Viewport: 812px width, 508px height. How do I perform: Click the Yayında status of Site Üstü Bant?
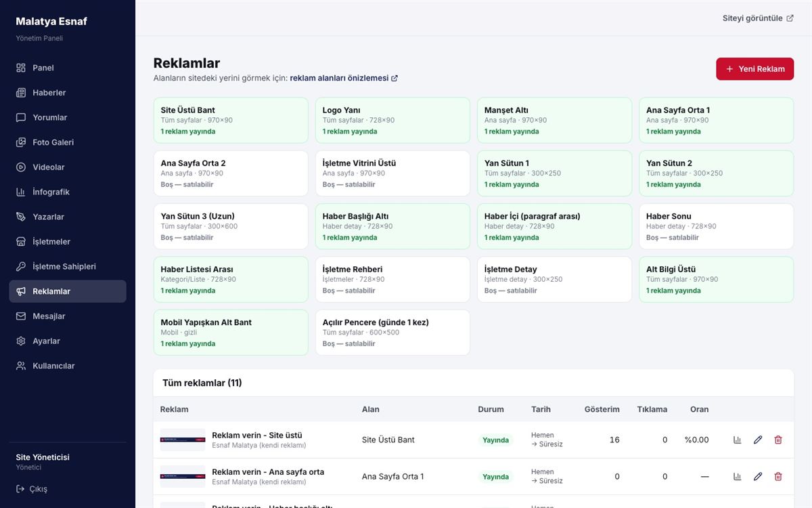496,440
